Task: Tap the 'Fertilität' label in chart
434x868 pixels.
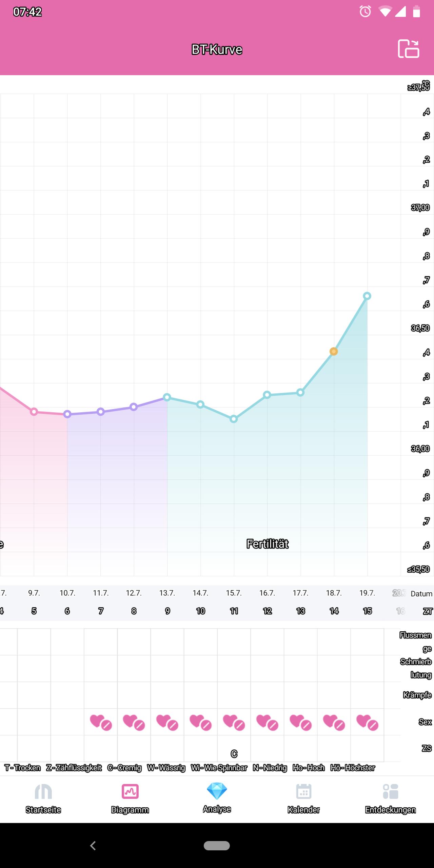Action: pos(268,544)
